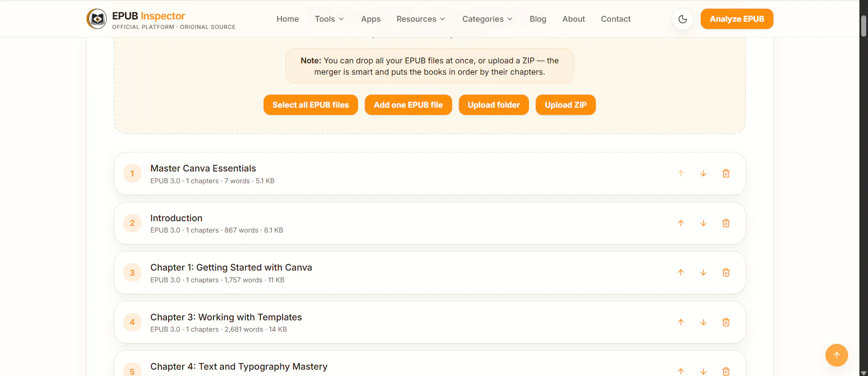This screenshot has height=376, width=868.
Task: Expand the Tools dropdown menu
Action: click(x=330, y=19)
